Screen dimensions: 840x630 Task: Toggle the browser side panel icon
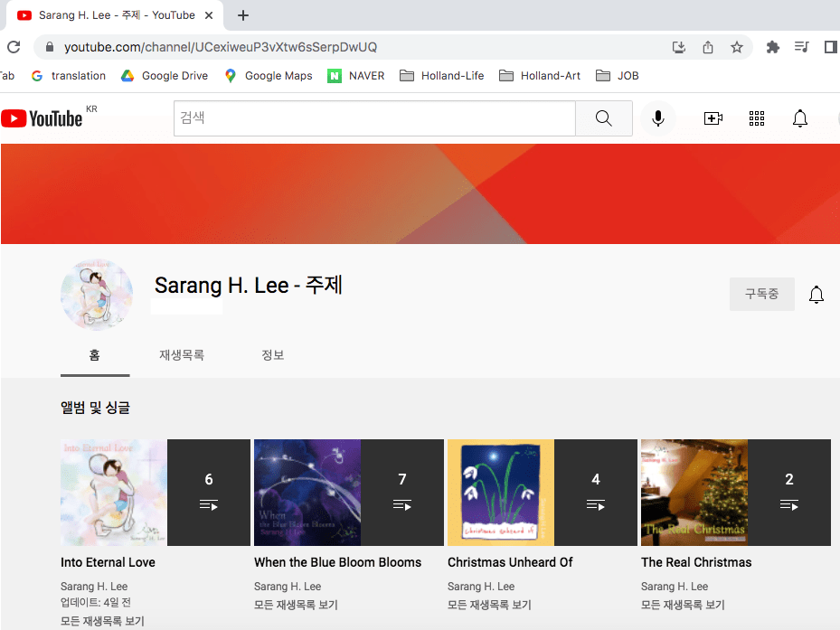pos(830,47)
